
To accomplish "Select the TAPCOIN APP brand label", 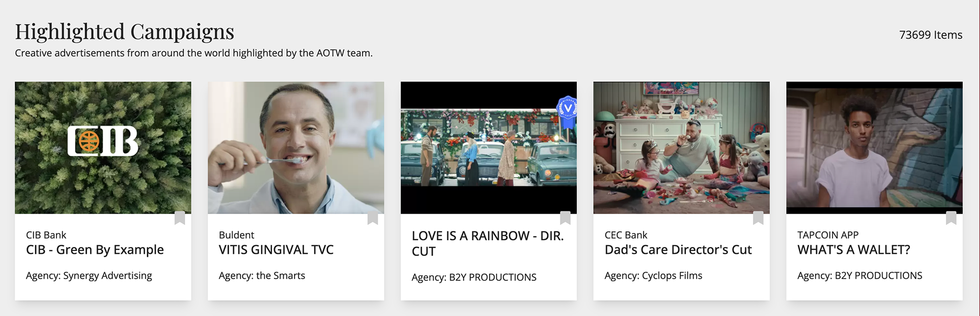I will [828, 235].
